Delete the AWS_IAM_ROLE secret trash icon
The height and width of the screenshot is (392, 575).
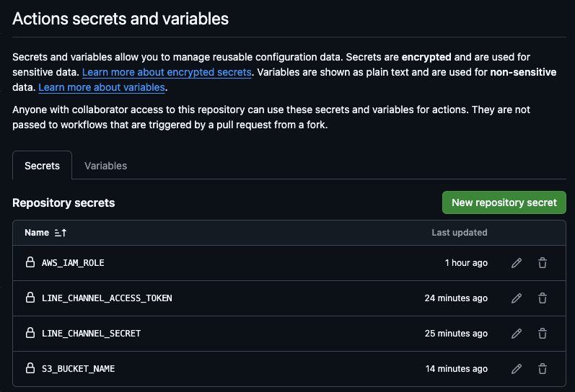pyautogui.click(x=543, y=263)
